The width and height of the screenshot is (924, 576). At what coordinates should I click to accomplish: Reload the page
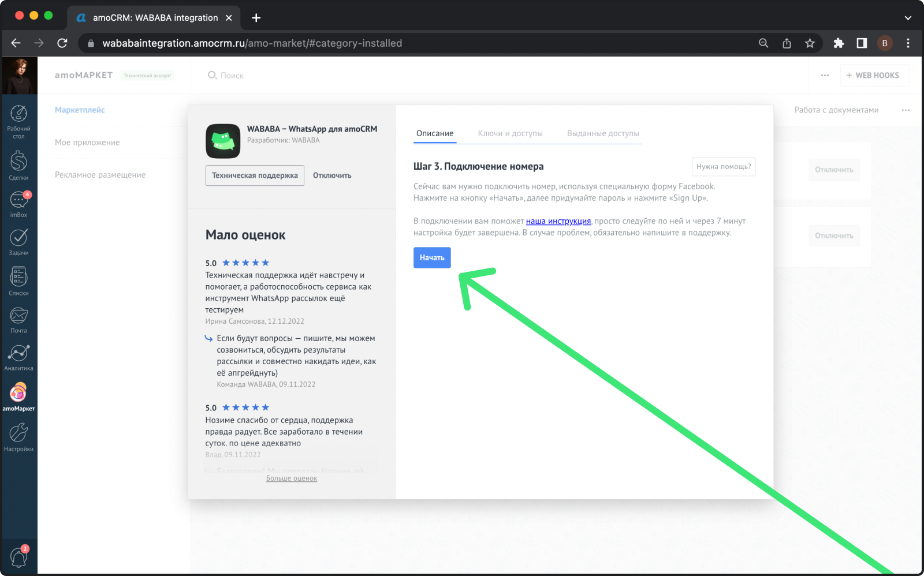(62, 43)
